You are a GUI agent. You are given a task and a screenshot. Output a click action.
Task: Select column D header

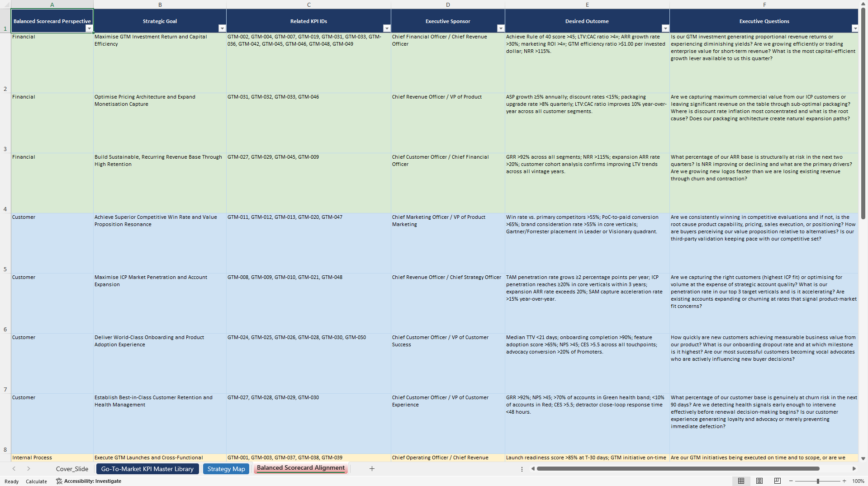[448, 5]
